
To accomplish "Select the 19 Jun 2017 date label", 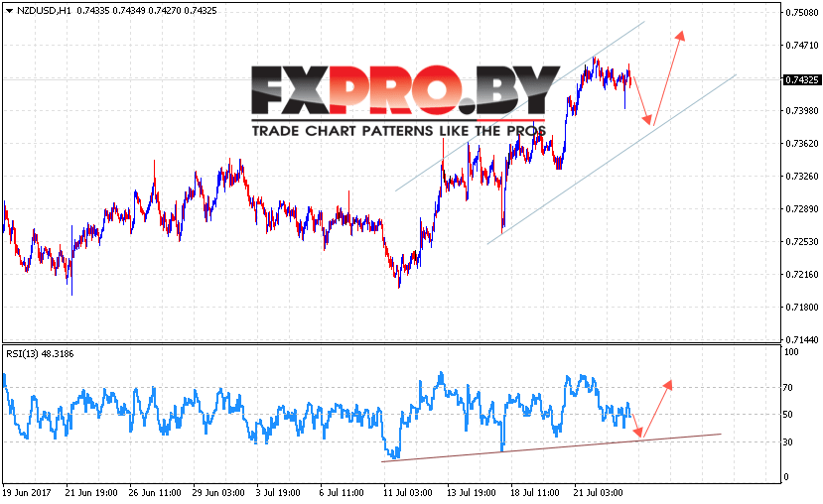I will point(27,492).
